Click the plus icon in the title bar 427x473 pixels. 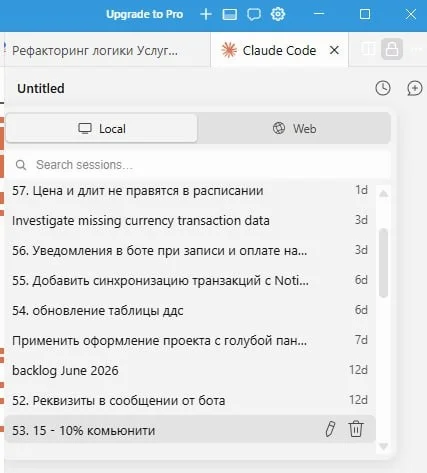point(206,14)
